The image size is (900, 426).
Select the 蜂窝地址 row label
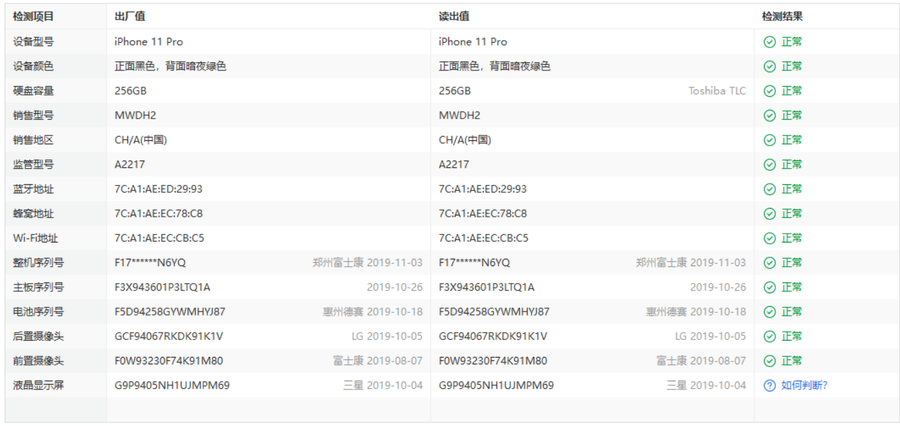(x=33, y=214)
